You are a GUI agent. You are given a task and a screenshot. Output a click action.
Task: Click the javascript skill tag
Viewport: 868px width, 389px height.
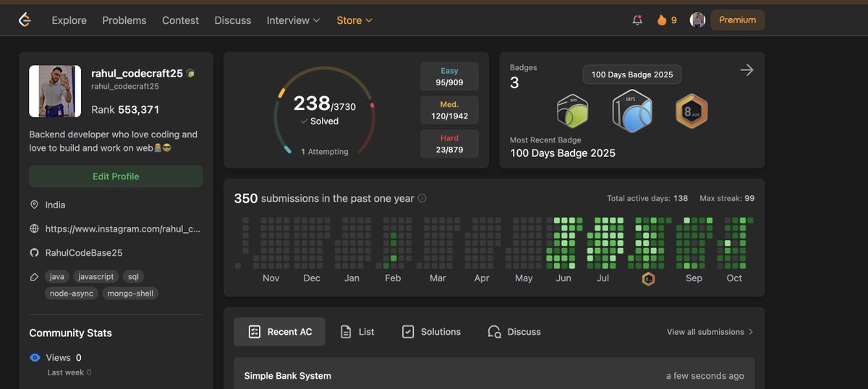tap(95, 277)
